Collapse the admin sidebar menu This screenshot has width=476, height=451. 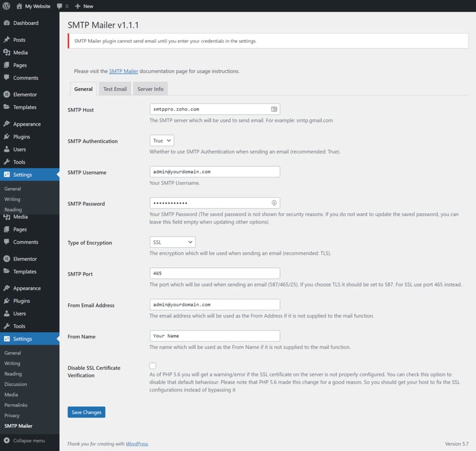(x=26, y=440)
